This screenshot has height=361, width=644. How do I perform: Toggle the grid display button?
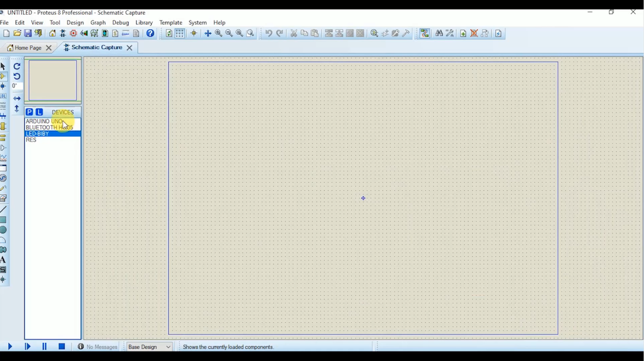pyautogui.click(x=180, y=33)
